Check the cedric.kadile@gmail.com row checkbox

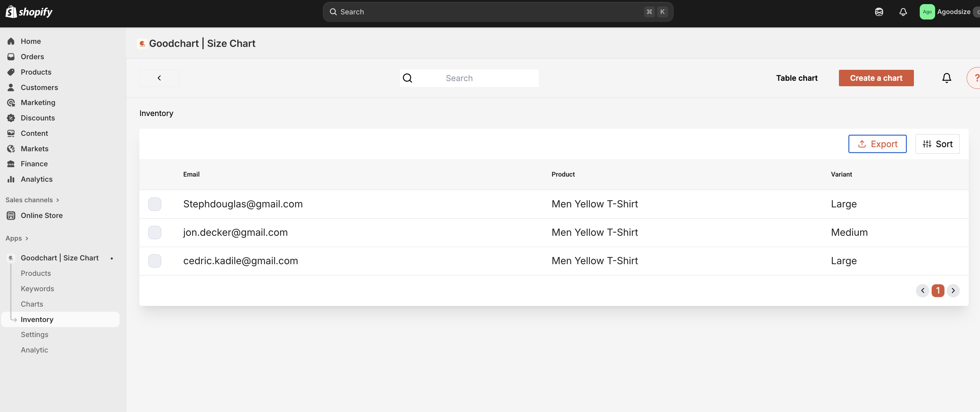pos(154,261)
